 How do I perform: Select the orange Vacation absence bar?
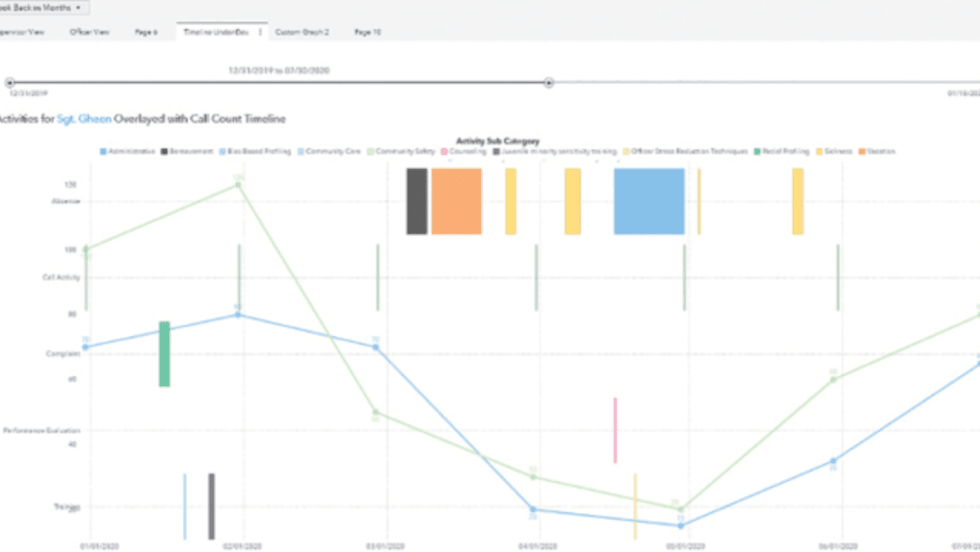(x=456, y=201)
